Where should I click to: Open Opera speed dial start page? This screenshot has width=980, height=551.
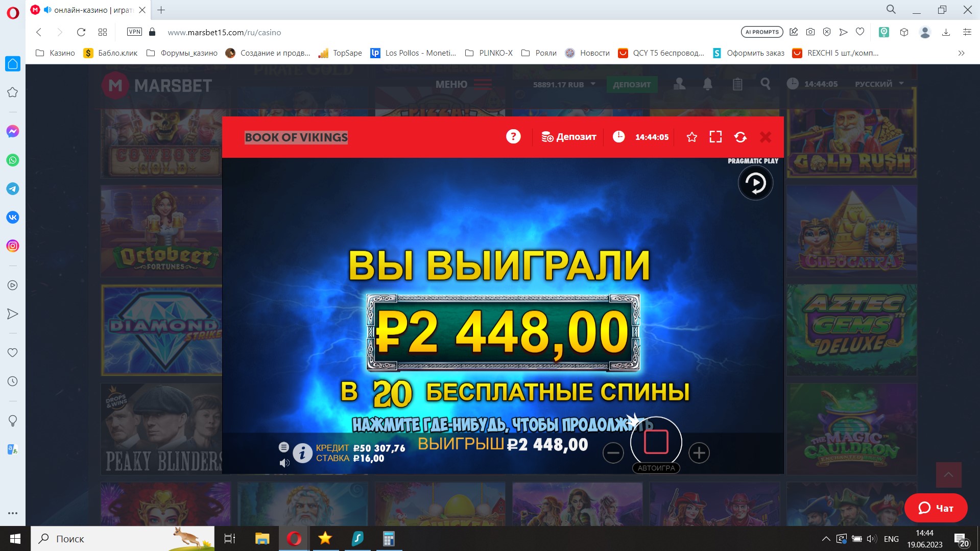point(102,32)
